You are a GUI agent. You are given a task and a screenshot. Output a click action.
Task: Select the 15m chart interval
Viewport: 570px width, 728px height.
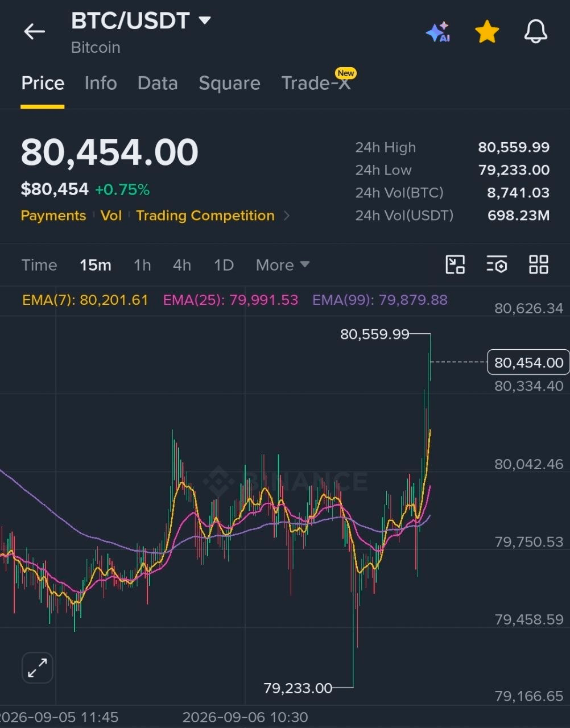coord(96,265)
